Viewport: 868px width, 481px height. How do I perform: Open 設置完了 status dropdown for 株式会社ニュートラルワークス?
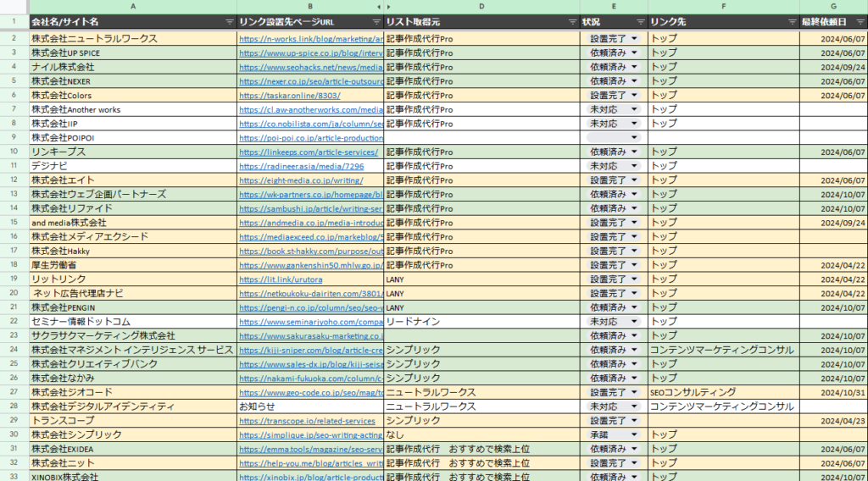click(633, 38)
